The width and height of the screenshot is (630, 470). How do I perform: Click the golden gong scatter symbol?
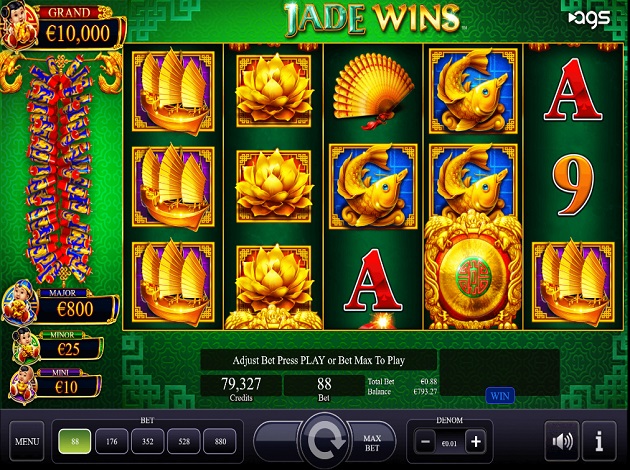tap(473, 273)
